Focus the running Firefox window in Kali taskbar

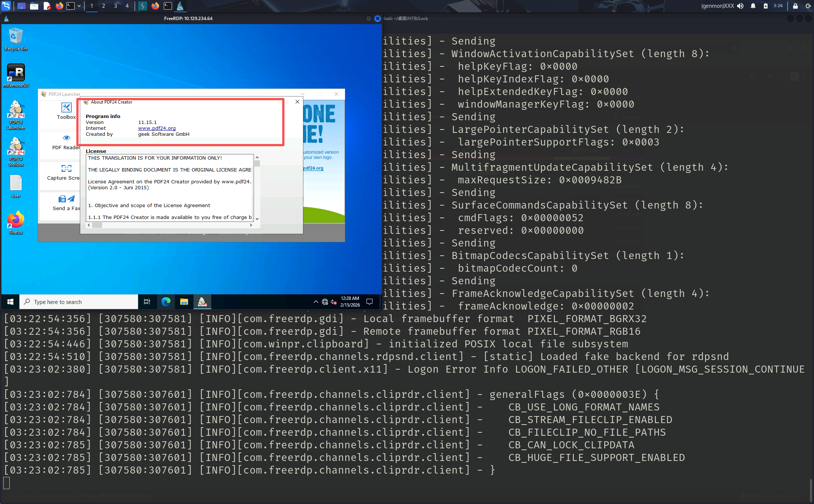click(x=155, y=6)
